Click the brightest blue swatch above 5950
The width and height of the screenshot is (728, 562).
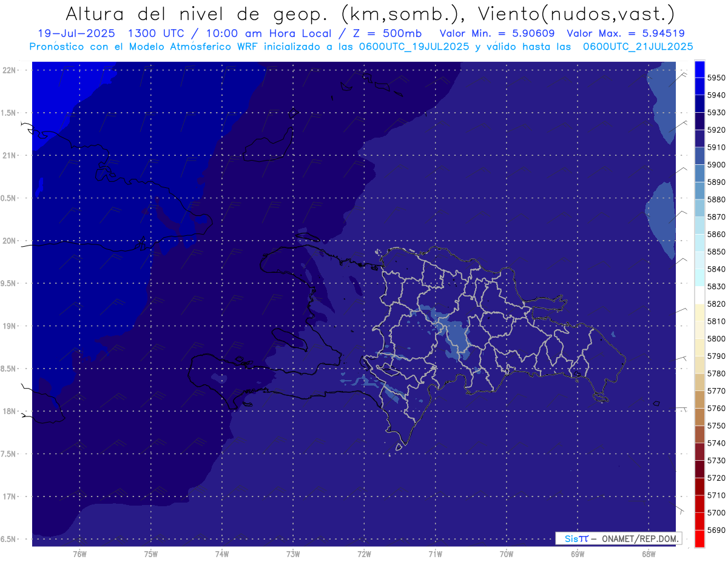point(699,69)
